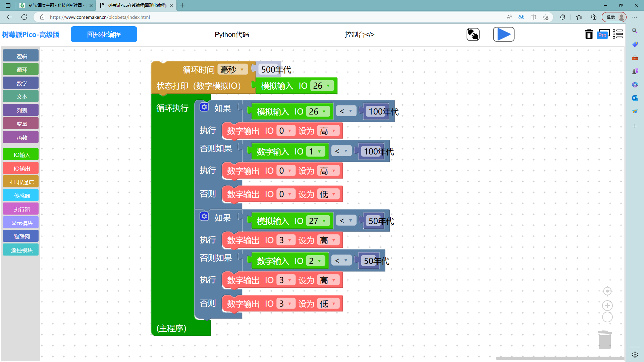Zoom in the workspace with plus icon
644x362 pixels.
607,306
